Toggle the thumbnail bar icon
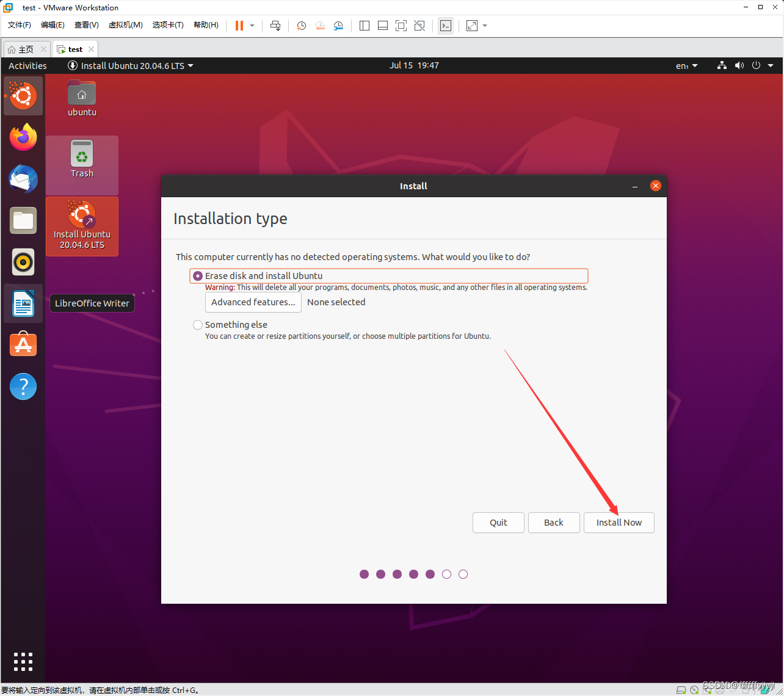The image size is (784, 696). coord(383,26)
